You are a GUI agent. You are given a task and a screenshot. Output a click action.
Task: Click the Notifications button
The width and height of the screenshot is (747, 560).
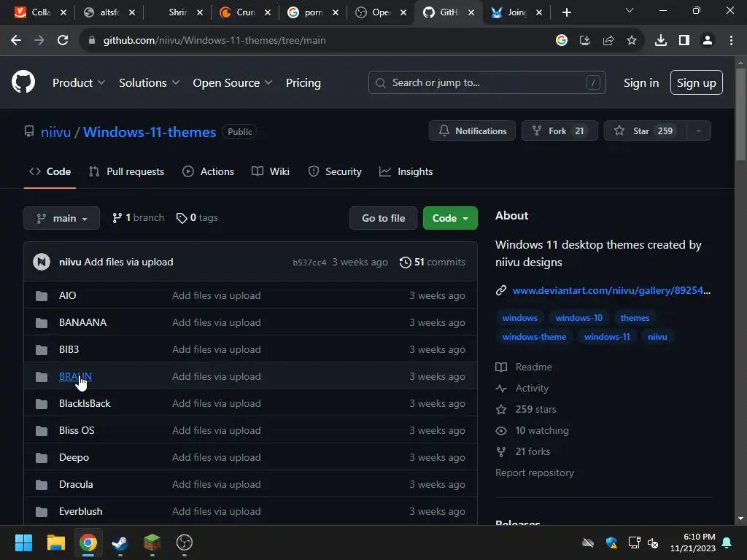472,131
